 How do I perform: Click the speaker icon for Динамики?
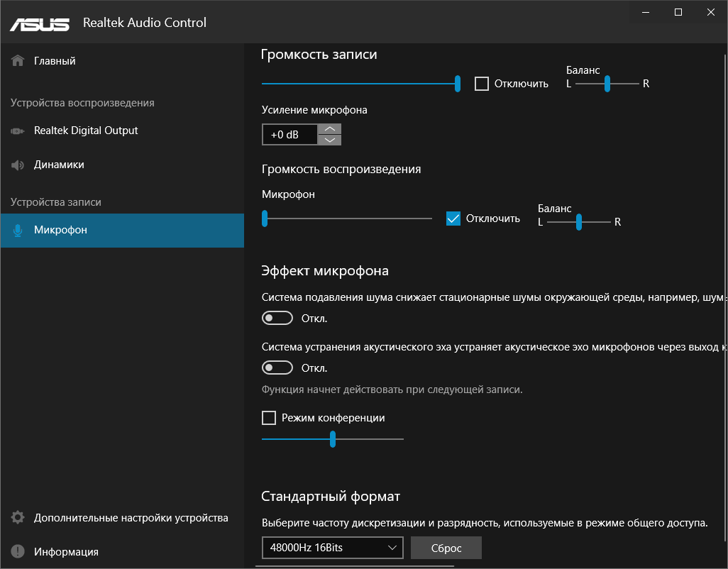pos(17,164)
